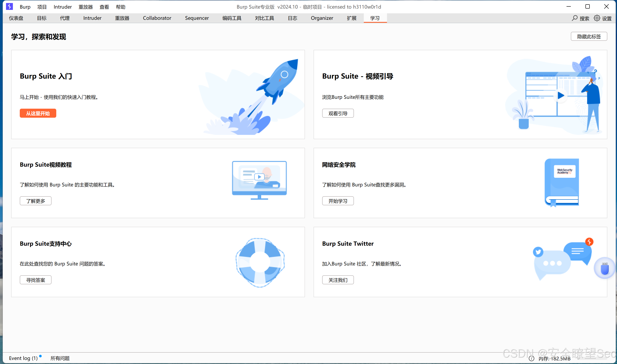Click the Burp Suite lightning logo icon
This screenshot has width=617, height=364.
(x=9, y=6)
